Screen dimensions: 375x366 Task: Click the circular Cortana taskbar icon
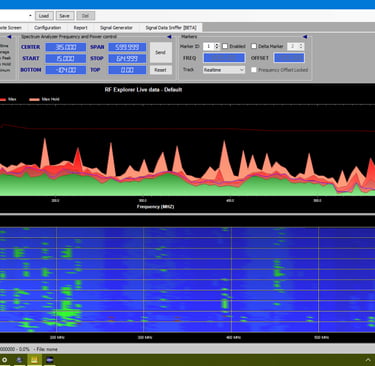pos(5,360)
